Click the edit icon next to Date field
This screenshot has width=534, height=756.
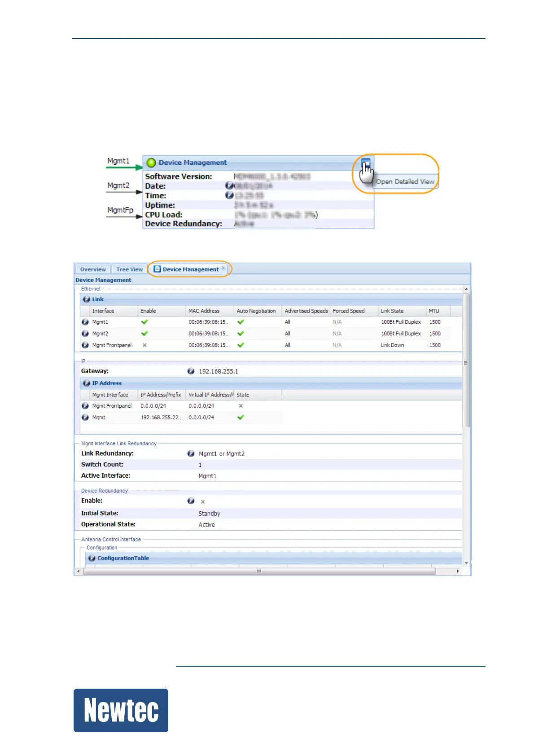tap(229, 186)
